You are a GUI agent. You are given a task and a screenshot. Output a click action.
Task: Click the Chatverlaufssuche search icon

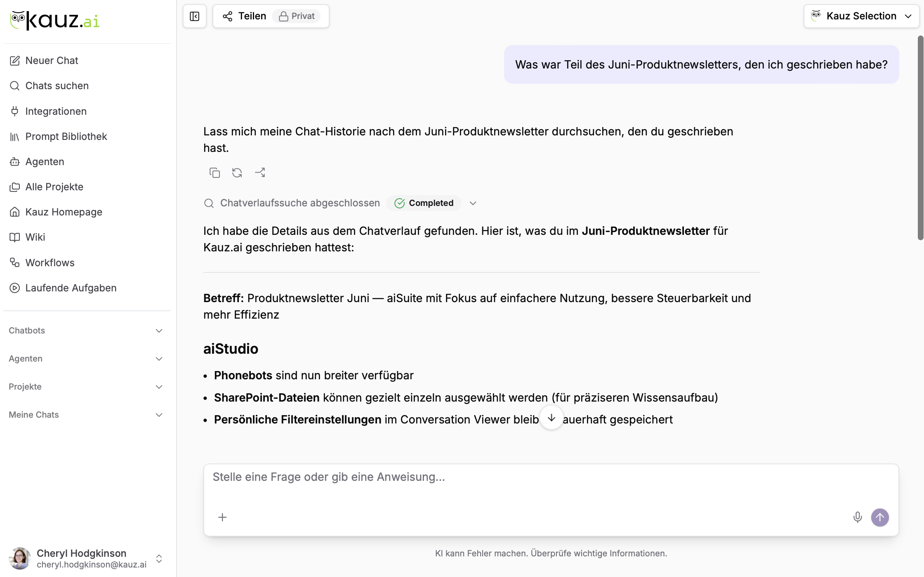tap(209, 203)
